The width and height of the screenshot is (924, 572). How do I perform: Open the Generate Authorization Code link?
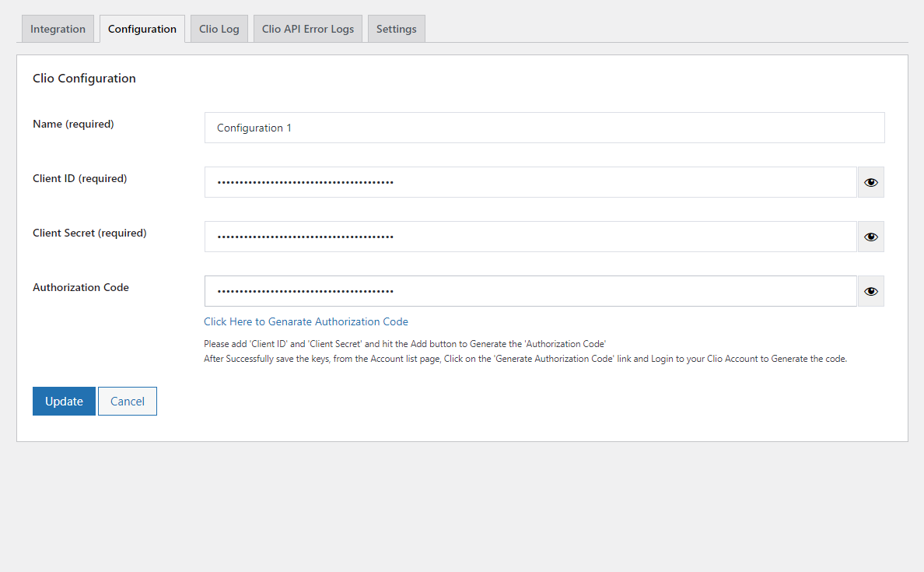(306, 321)
